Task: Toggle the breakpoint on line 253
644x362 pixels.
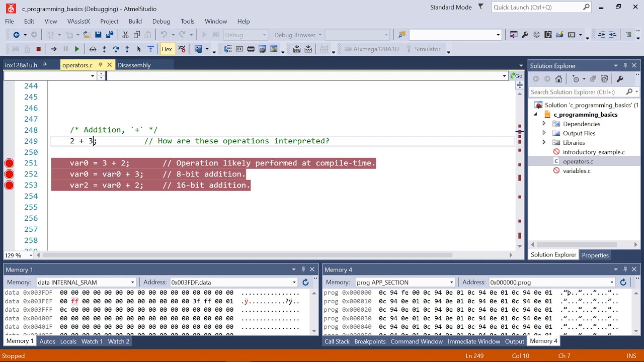Action: [x=9, y=185]
